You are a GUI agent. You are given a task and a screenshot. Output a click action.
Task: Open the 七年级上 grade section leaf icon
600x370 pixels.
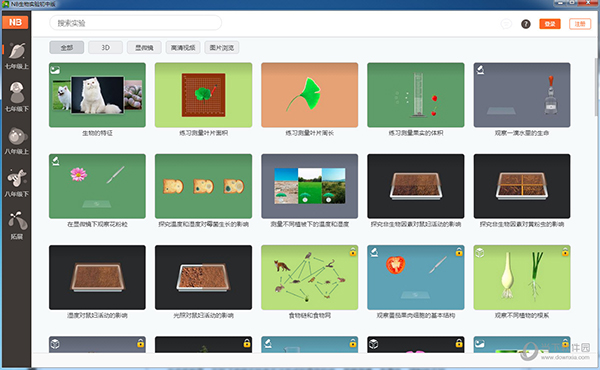click(17, 51)
